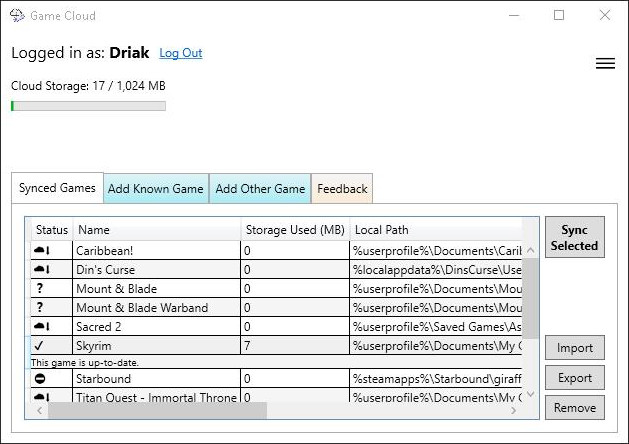Viewport: 629px width, 444px height.
Task: Click the horizontal scrollbar thumb
Action: coord(157,410)
